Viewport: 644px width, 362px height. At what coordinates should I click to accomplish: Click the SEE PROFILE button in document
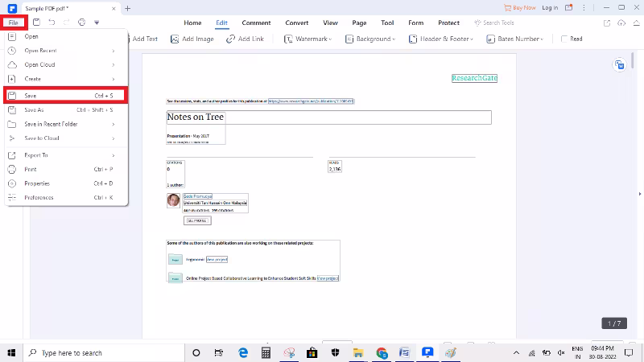197,220
